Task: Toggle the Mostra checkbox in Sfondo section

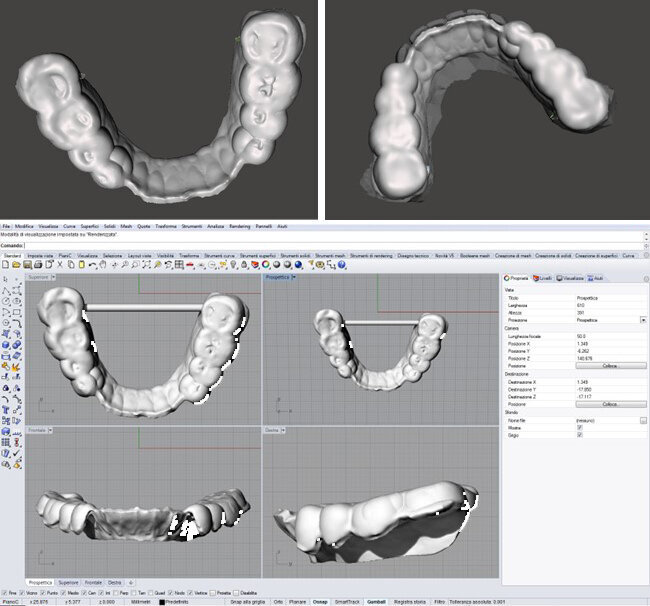Action: point(580,427)
